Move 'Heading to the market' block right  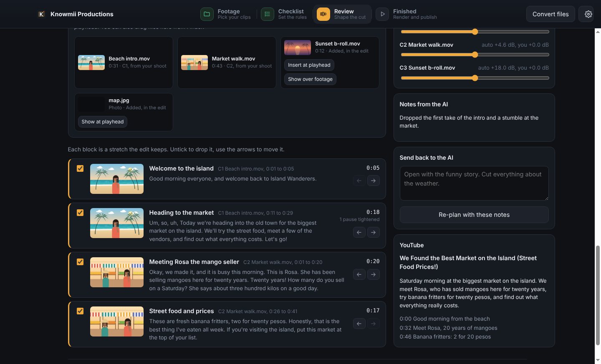374,232
